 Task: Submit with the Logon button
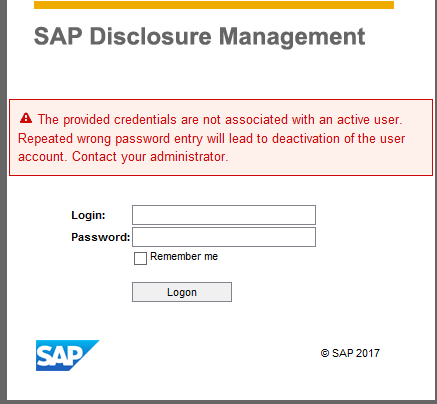[x=182, y=292]
